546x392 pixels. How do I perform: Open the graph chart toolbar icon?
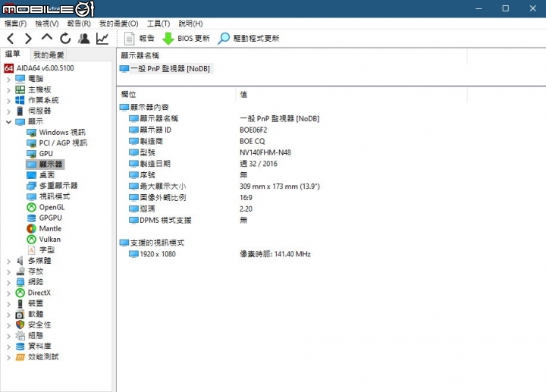pyautogui.click(x=102, y=39)
